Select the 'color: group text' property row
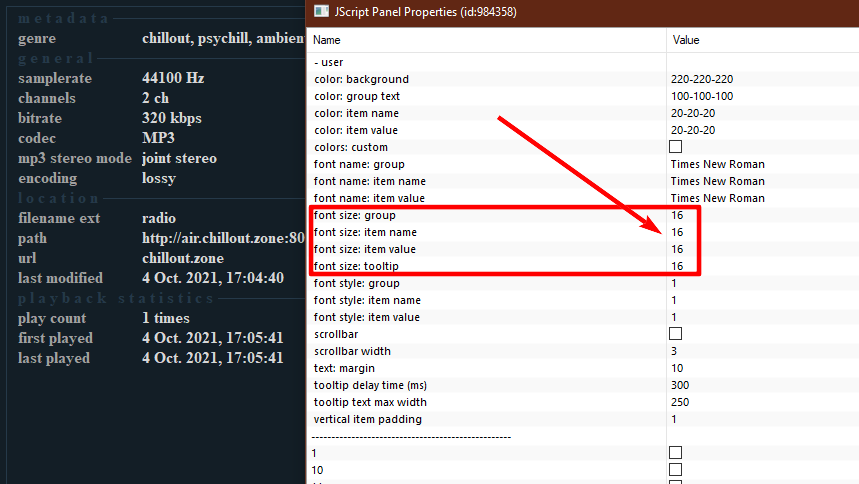Screen dimensions: 859x484 click(x=357, y=96)
